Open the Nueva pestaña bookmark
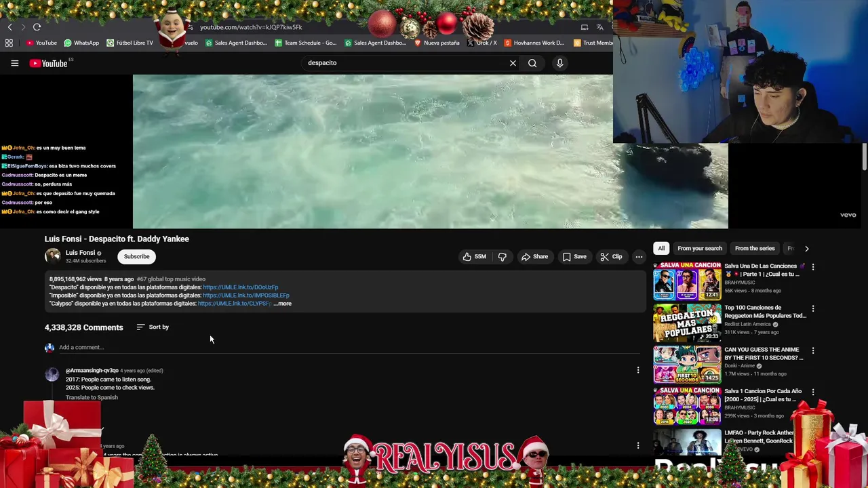868x488 pixels. [x=437, y=43]
